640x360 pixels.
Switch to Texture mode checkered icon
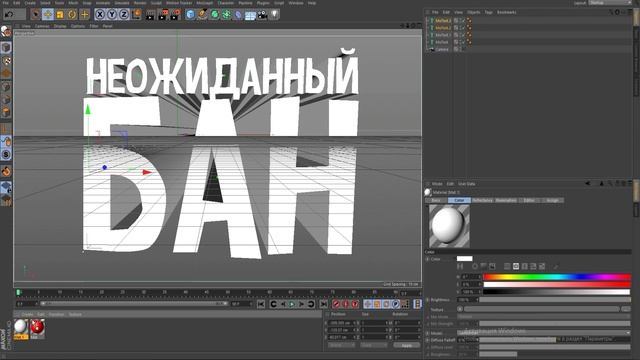click(x=6, y=61)
